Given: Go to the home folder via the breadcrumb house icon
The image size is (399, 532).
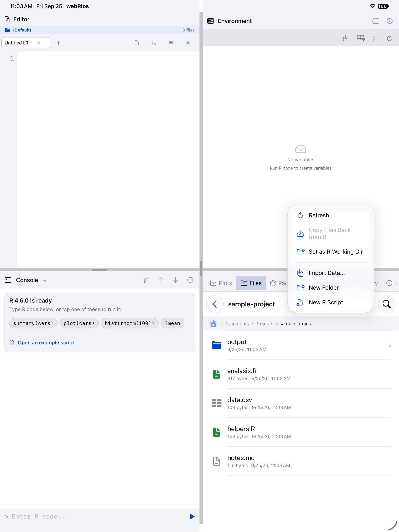Looking at the screenshot, I should (x=213, y=323).
